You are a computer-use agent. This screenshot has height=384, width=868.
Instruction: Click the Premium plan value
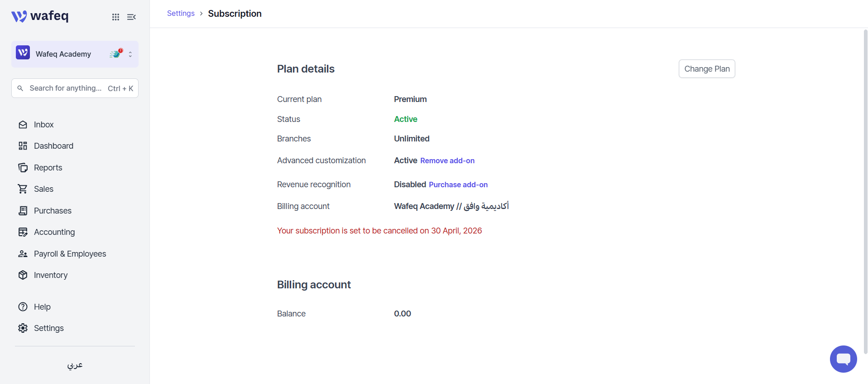click(410, 99)
